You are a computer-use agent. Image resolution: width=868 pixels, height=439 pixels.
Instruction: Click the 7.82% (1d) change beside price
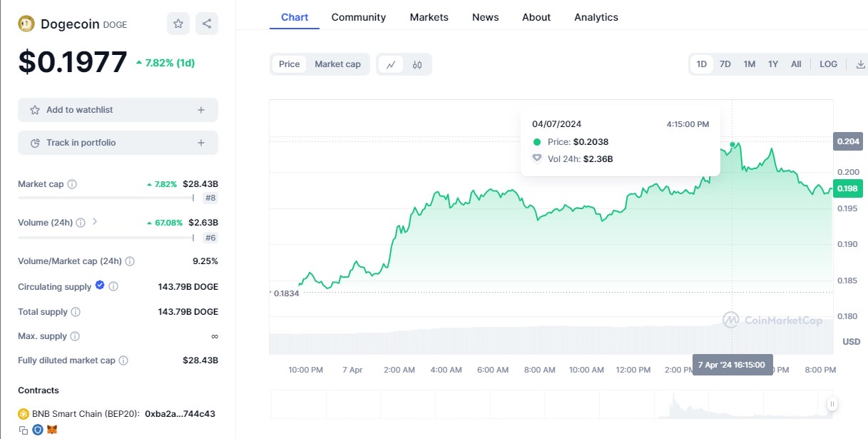click(x=165, y=63)
